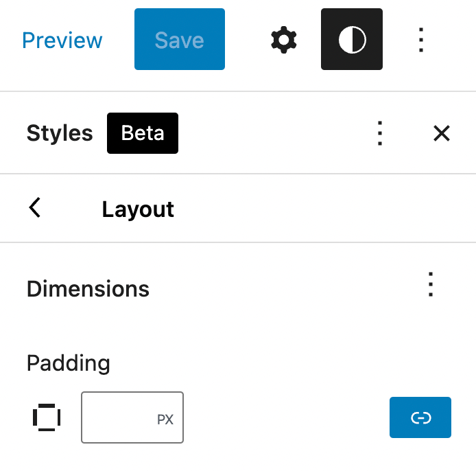Viewport: 476px width, 471px height.
Task: Close the Styles panel
Action: click(x=441, y=133)
